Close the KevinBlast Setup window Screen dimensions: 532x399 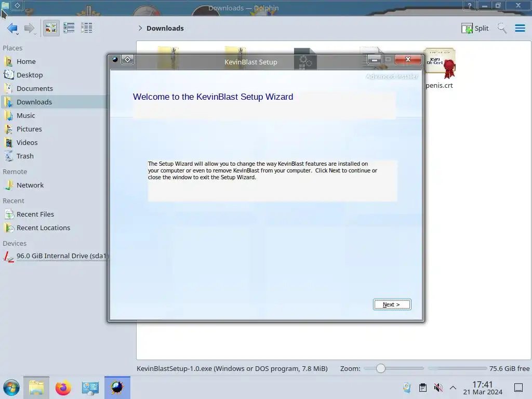(x=408, y=59)
